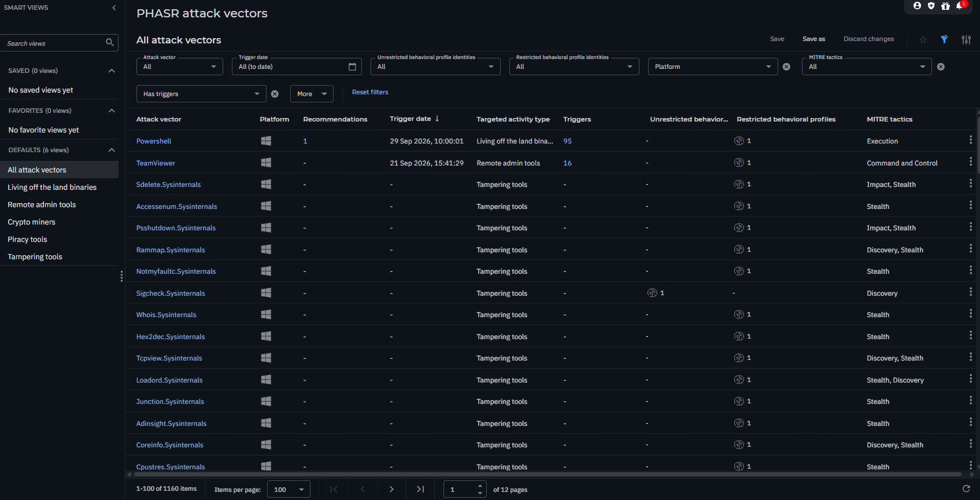The height and width of the screenshot is (500, 980).
Task: Open TeamViewer triggers count 16
Action: (x=567, y=163)
